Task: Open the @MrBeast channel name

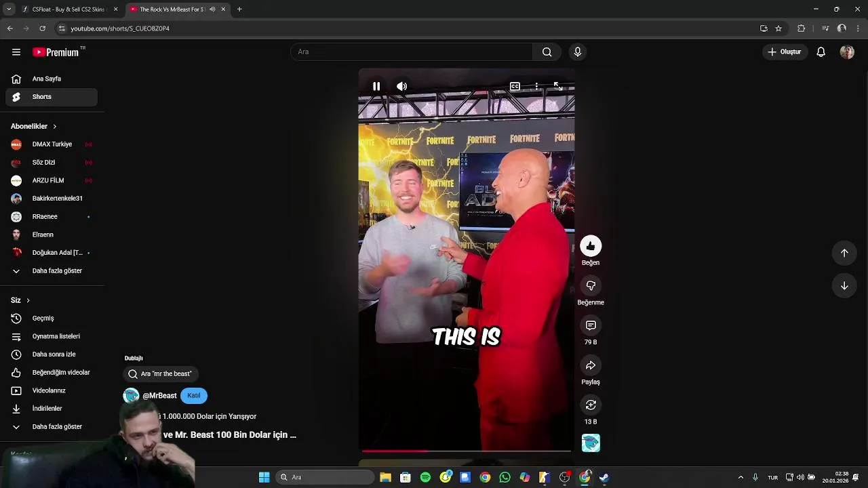Action: point(159,396)
